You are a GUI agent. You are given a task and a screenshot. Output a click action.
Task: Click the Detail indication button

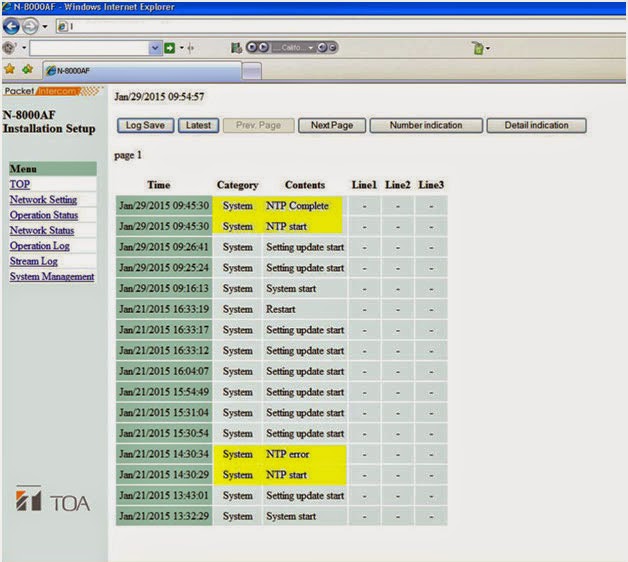click(536, 125)
